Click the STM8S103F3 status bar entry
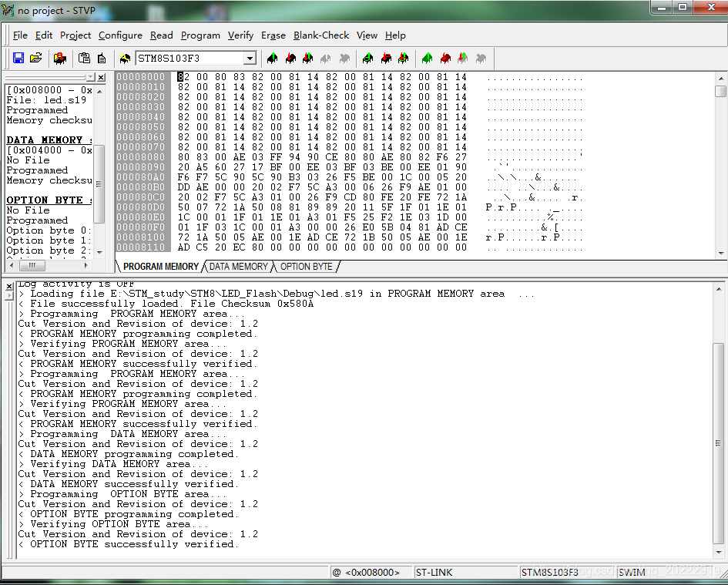Image resolution: width=728 pixels, height=585 pixels. click(567, 573)
